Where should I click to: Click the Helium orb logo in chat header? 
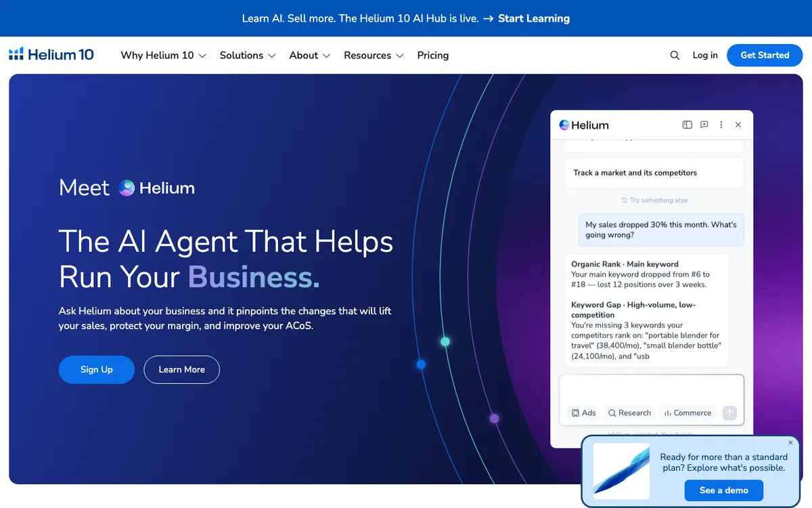(564, 125)
